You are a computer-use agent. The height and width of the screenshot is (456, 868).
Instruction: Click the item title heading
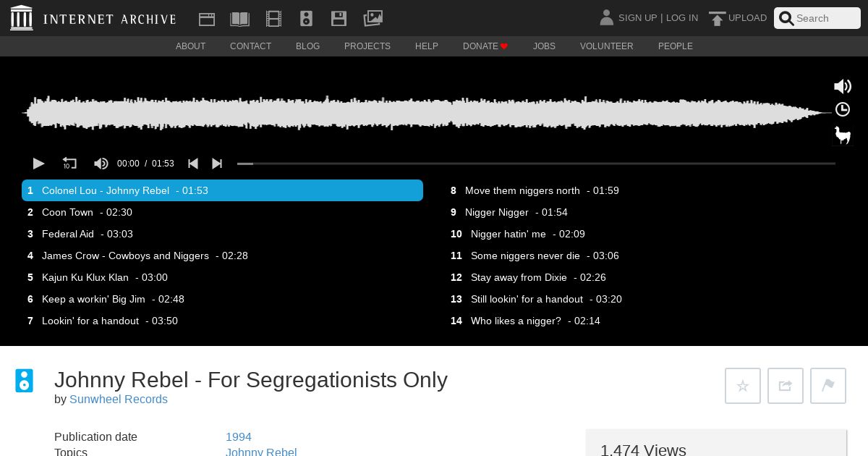[x=251, y=379]
